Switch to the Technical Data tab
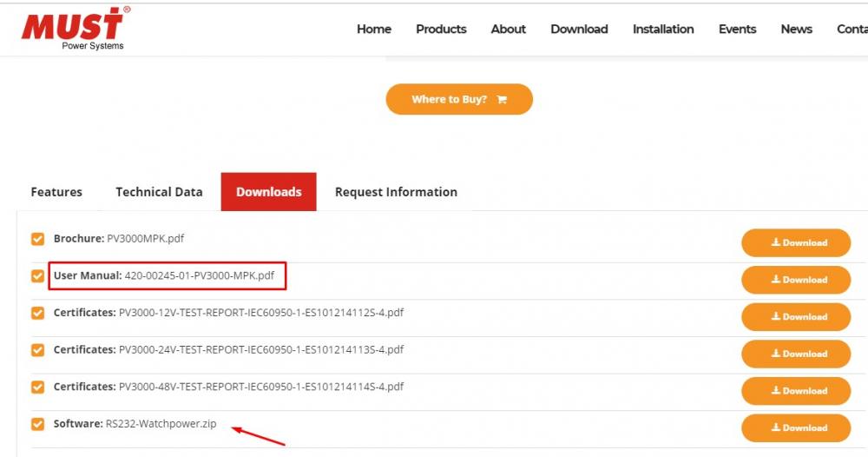 point(159,192)
